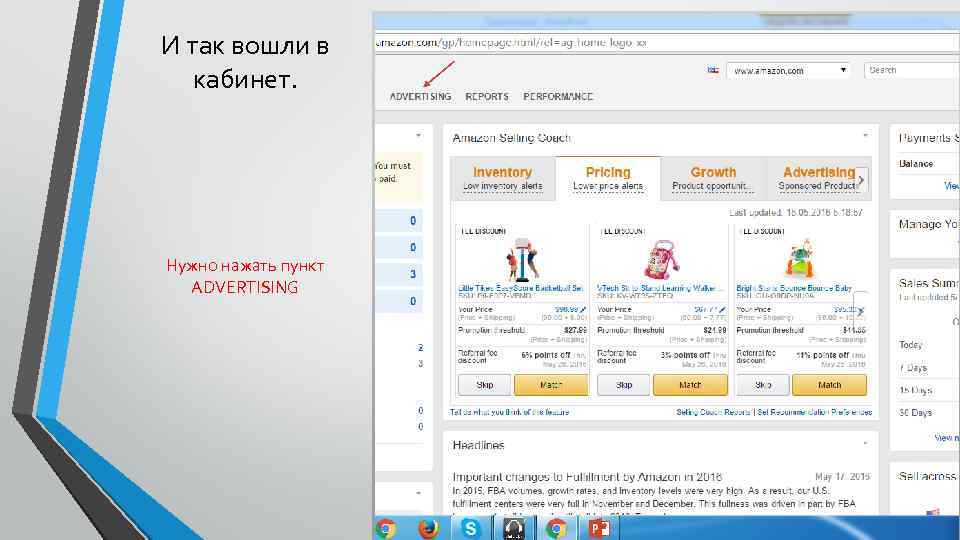Click the Amazon Selling Coach title

click(511, 138)
